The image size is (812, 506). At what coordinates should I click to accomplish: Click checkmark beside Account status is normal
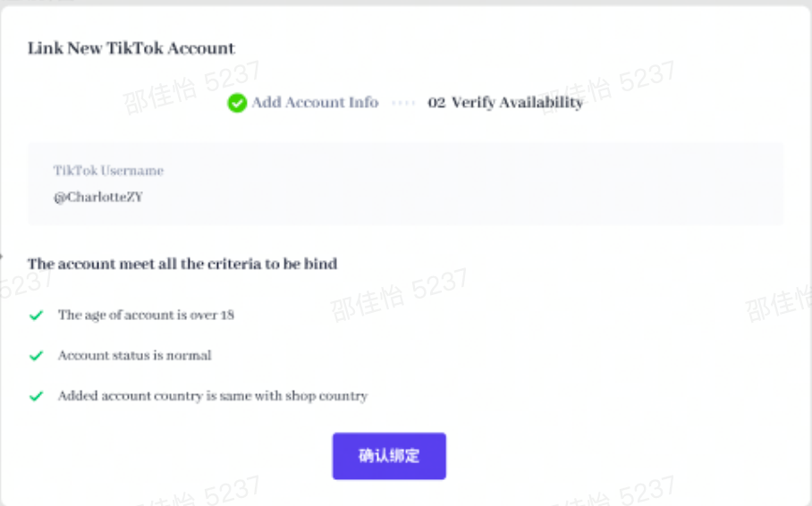(x=37, y=355)
